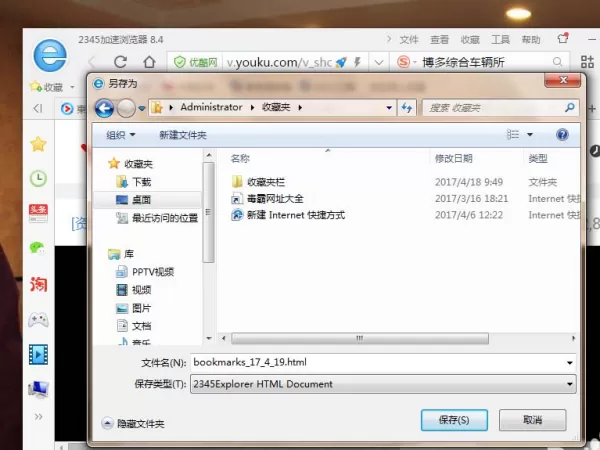Click the rocket acceleration icon in the address bar
The height and width of the screenshot is (450, 600).
coord(341,62)
